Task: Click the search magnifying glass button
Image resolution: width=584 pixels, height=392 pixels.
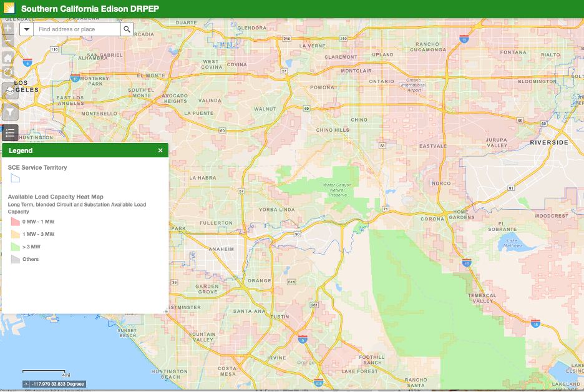Action: pyautogui.click(x=127, y=29)
